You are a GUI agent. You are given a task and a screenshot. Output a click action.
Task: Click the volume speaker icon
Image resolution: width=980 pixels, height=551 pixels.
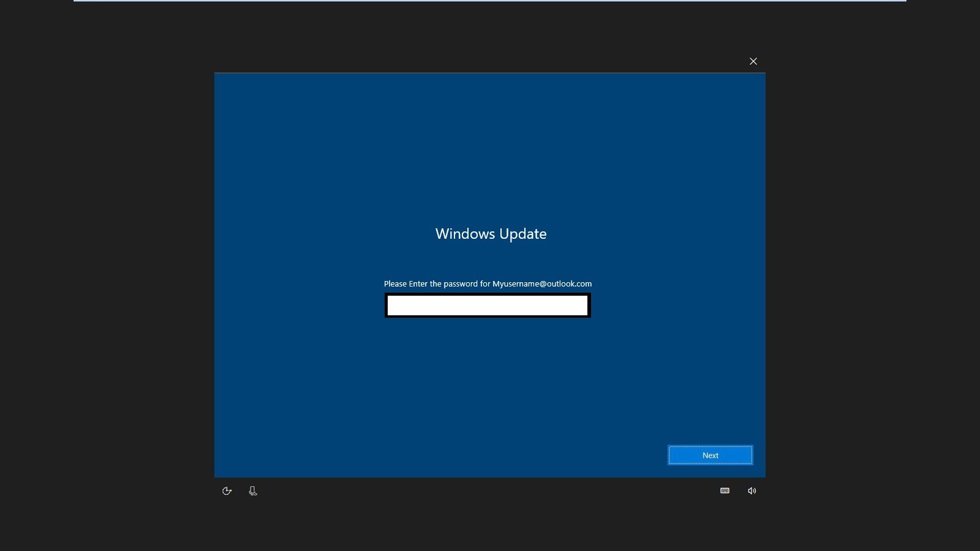[x=752, y=491]
